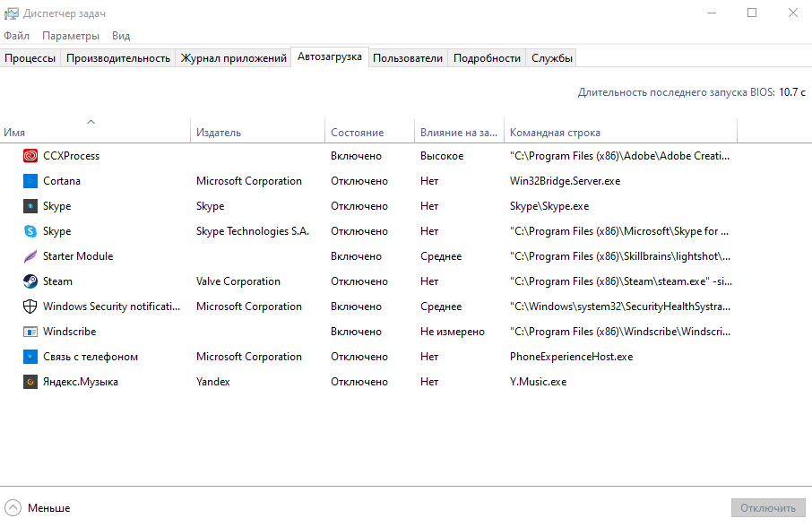The width and height of the screenshot is (812, 527).
Task: Click Win32Bridge.Server.exe command line
Action: [565, 181]
